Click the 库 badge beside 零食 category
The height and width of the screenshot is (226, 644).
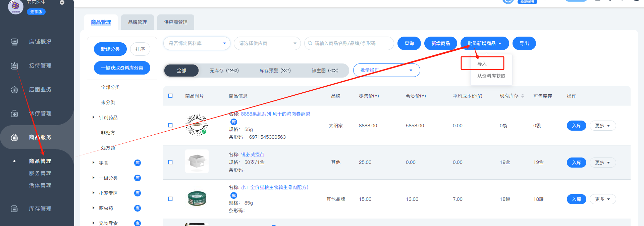click(x=138, y=163)
